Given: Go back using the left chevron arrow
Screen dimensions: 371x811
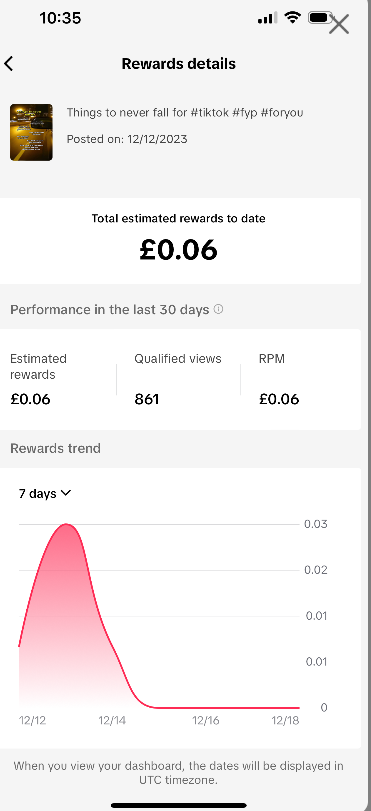Looking at the screenshot, I should [x=8, y=64].
